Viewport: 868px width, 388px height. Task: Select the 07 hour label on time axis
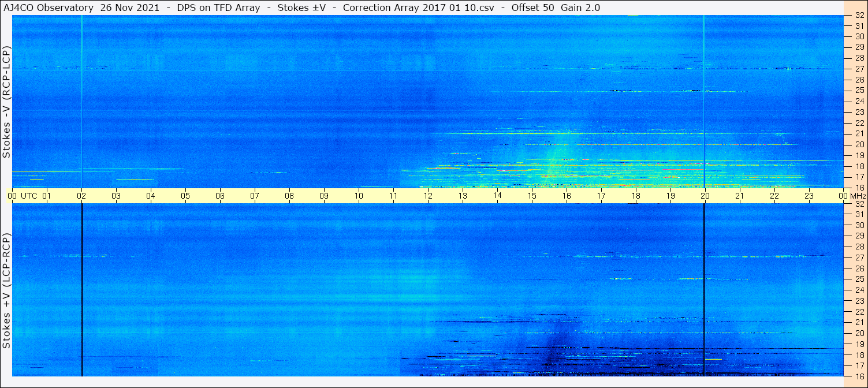coord(255,196)
